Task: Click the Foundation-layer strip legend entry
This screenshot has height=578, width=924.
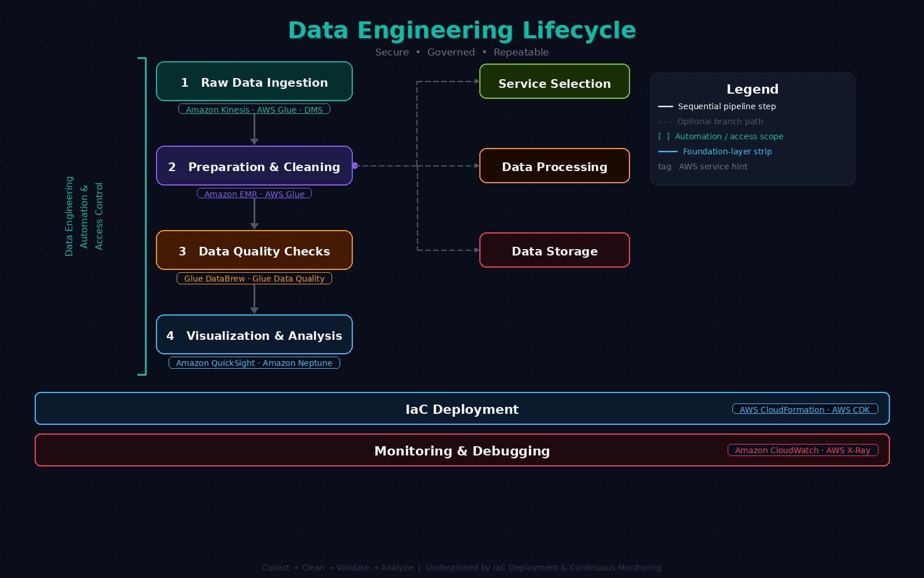Action: click(x=726, y=151)
